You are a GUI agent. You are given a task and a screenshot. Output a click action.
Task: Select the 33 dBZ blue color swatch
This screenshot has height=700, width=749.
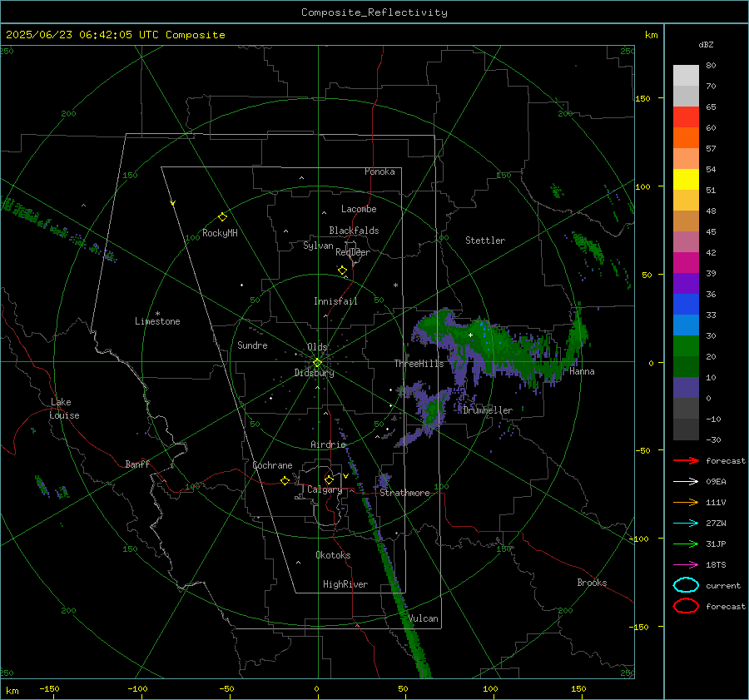tap(686, 305)
